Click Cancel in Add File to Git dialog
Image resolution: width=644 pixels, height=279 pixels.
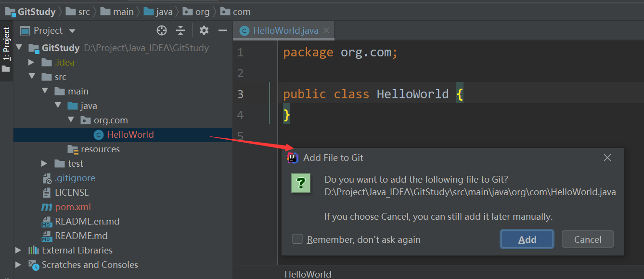pos(588,239)
